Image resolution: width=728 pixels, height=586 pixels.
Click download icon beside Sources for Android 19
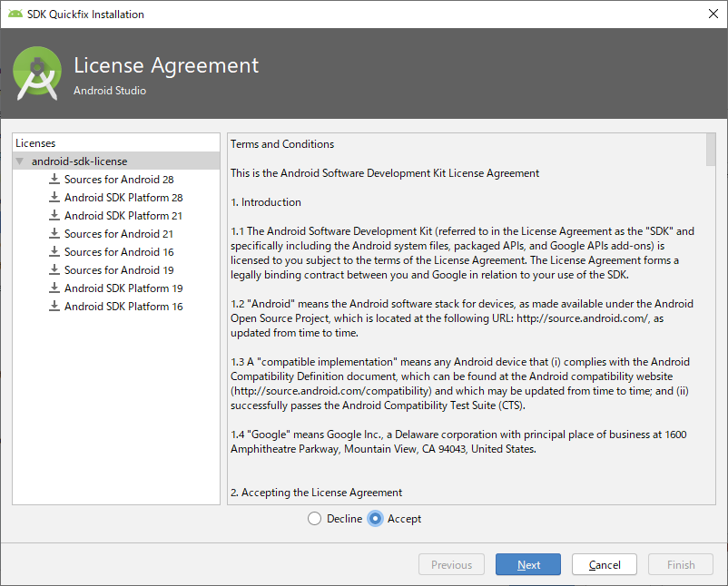point(54,269)
